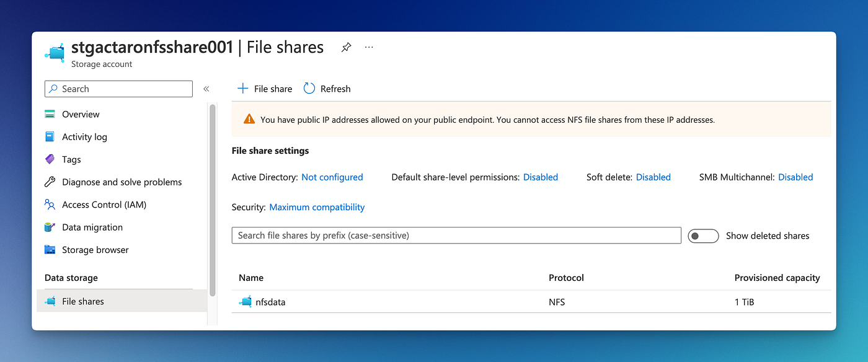Image resolution: width=868 pixels, height=362 pixels.
Task: Refresh the file shares list
Action: coord(327,89)
